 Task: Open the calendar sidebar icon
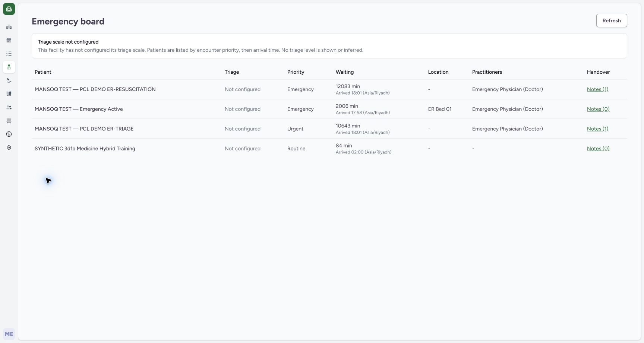coord(9,40)
